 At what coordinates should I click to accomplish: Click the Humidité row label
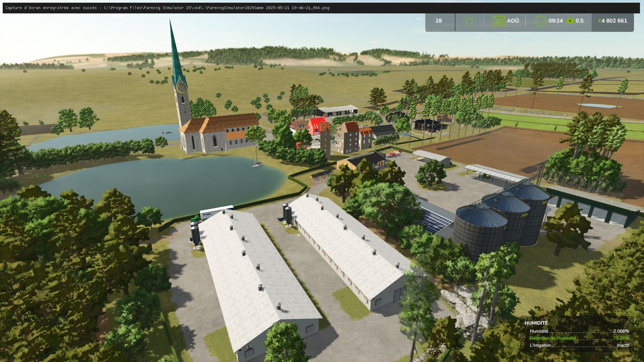pos(539,331)
